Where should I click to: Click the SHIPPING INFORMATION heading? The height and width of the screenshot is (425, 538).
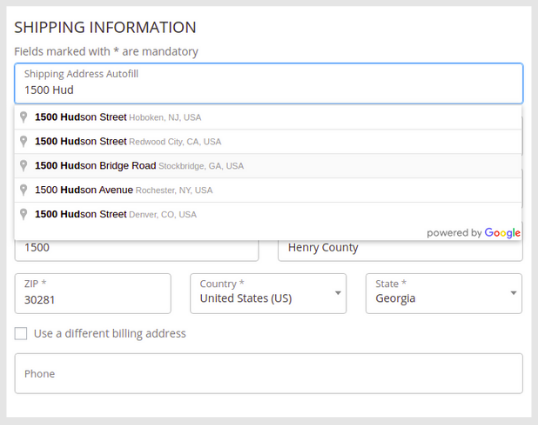click(x=105, y=27)
